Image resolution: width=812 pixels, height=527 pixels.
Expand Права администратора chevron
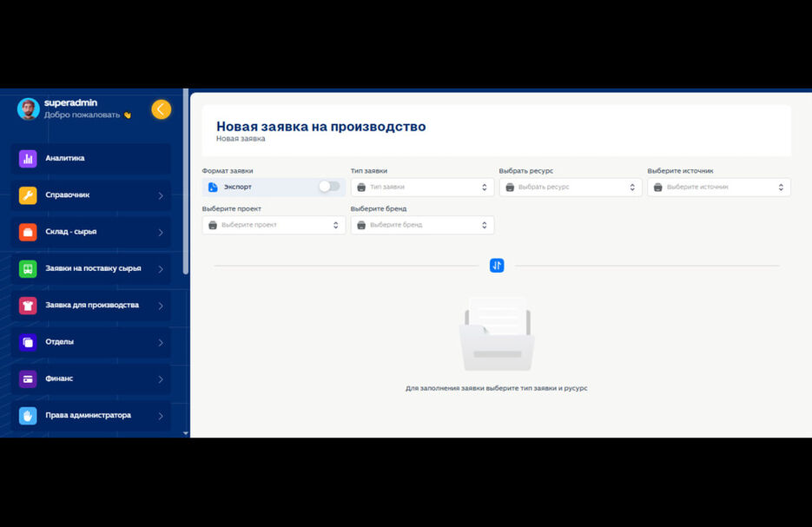[x=161, y=416]
